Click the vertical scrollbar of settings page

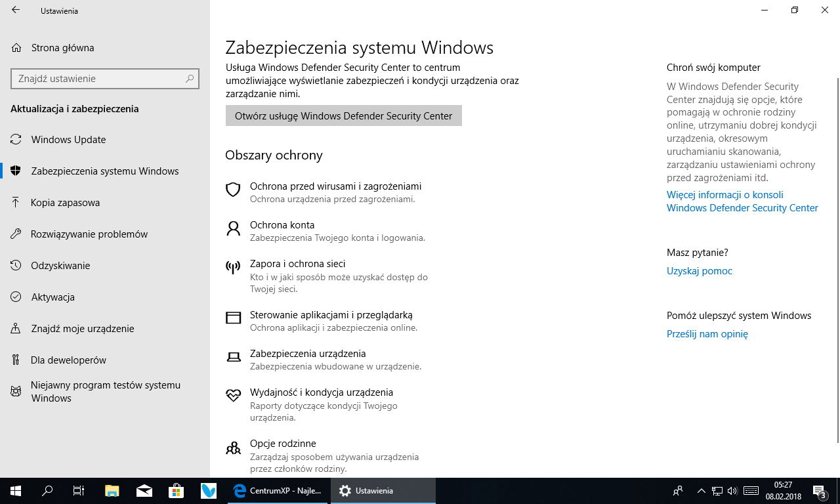pyautogui.click(x=837, y=260)
